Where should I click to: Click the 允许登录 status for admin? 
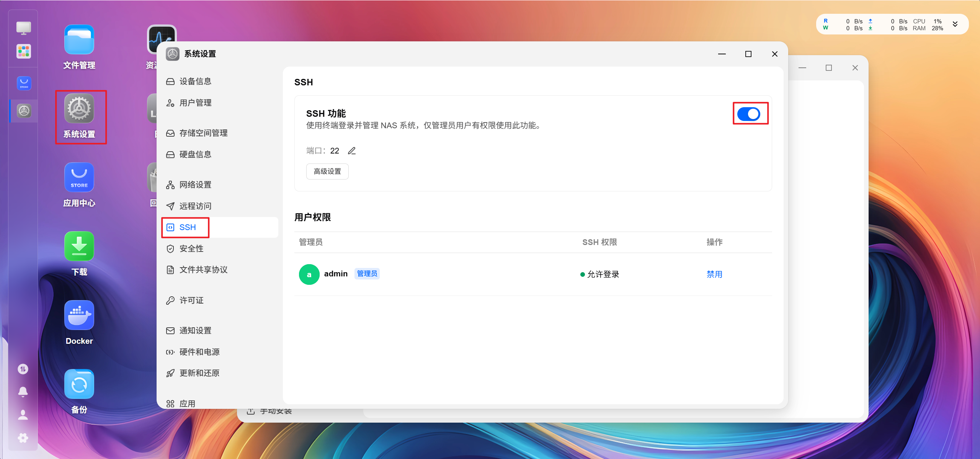pyautogui.click(x=600, y=274)
